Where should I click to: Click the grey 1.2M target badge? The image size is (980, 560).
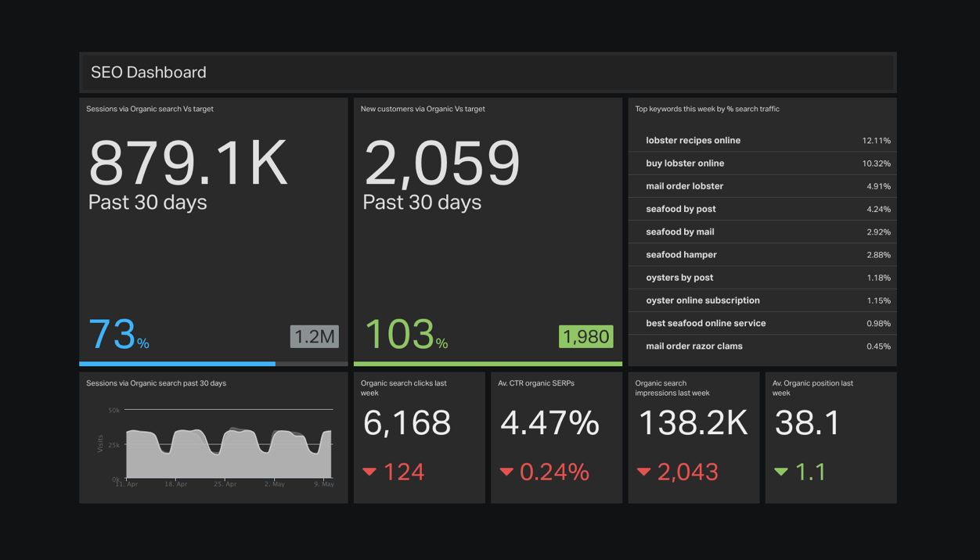315,336
